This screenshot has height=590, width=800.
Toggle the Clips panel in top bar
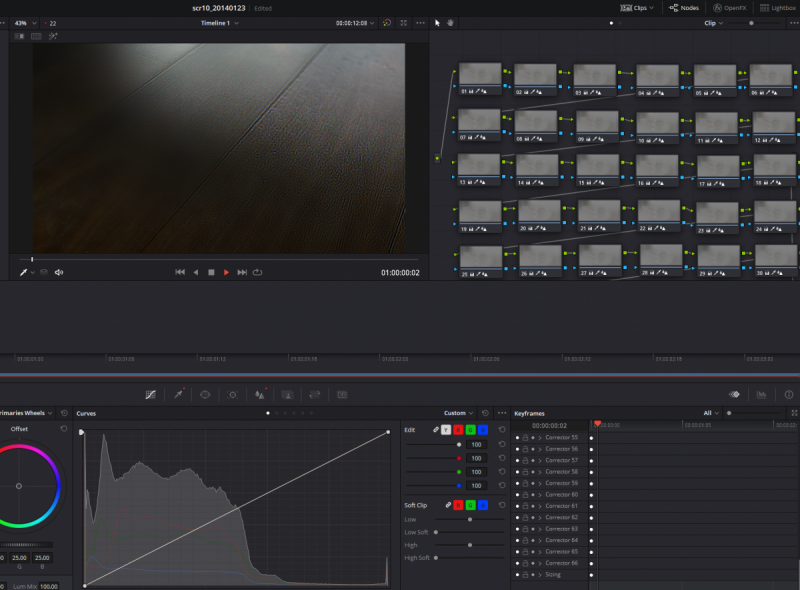(x=637, y=7)
